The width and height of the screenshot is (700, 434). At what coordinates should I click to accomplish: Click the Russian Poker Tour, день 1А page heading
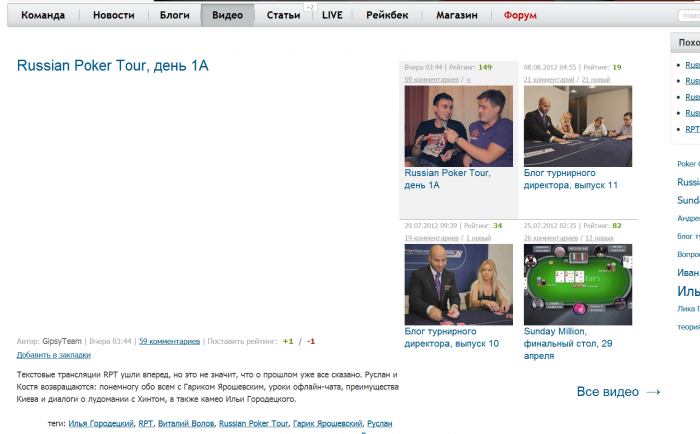[x=112, y=66]
